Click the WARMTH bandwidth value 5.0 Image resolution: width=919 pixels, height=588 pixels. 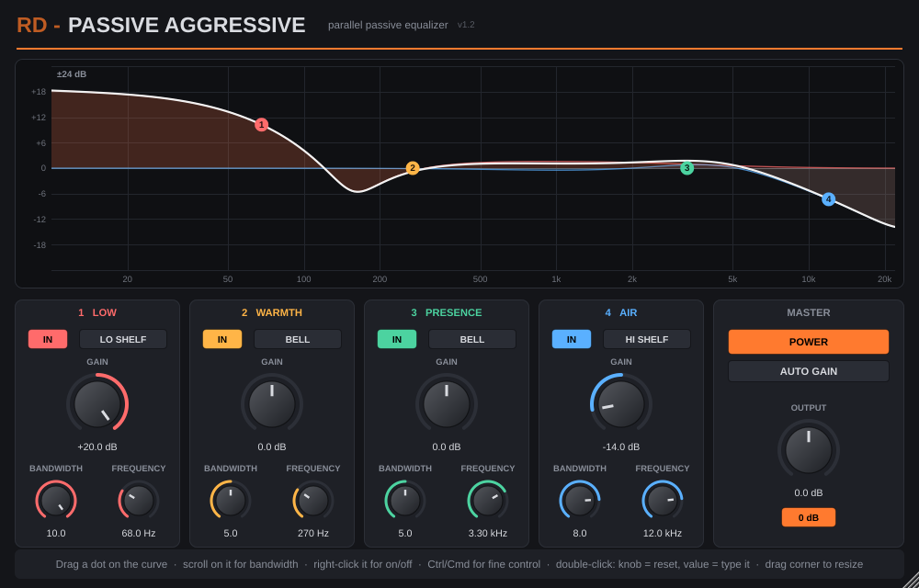click(231, 533)
